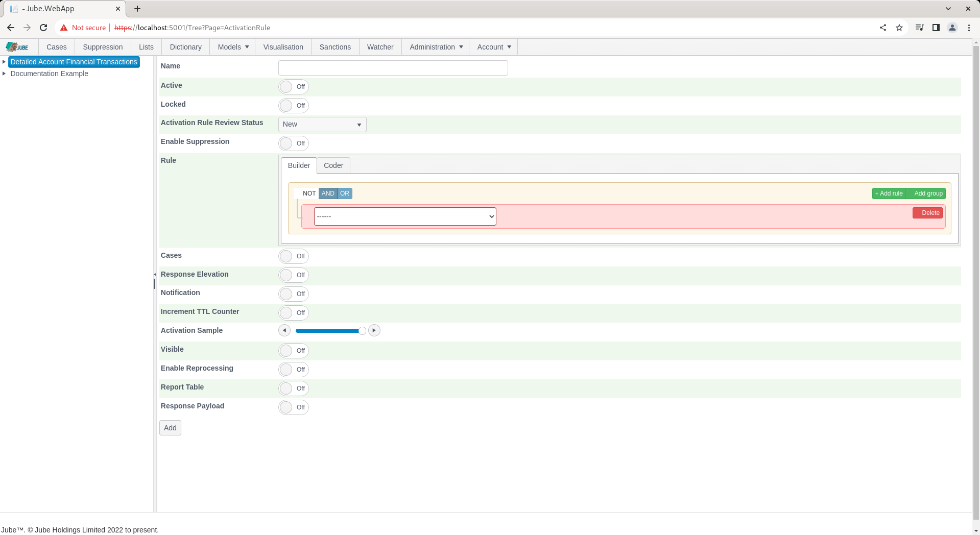This screenshot has height=535, width=980.
Task: Toggle the Report Table switch
Action: click(294, 388)
